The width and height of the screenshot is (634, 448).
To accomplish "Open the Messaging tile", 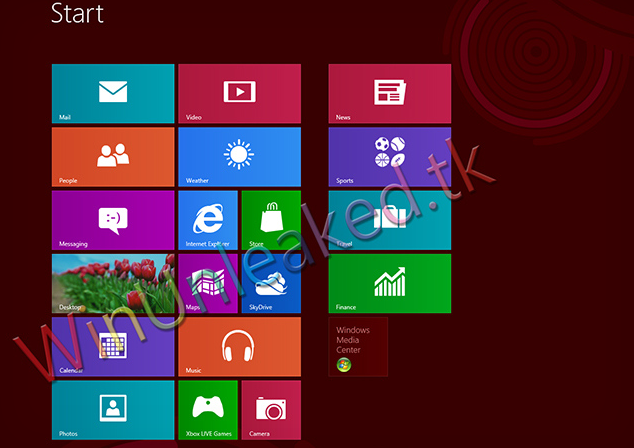I will point(112,220).
